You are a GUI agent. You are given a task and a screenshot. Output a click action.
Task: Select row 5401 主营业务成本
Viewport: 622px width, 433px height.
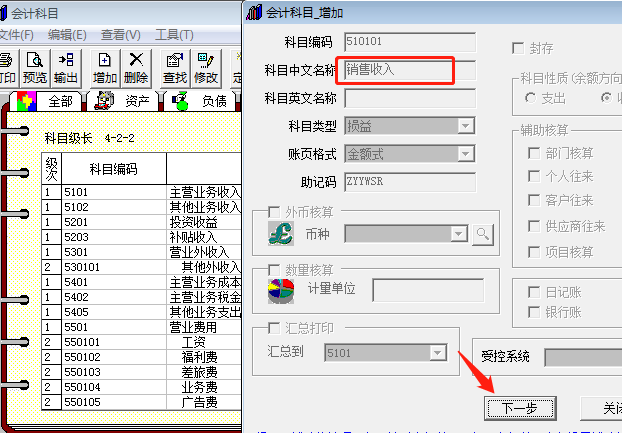tap(141, 282)
